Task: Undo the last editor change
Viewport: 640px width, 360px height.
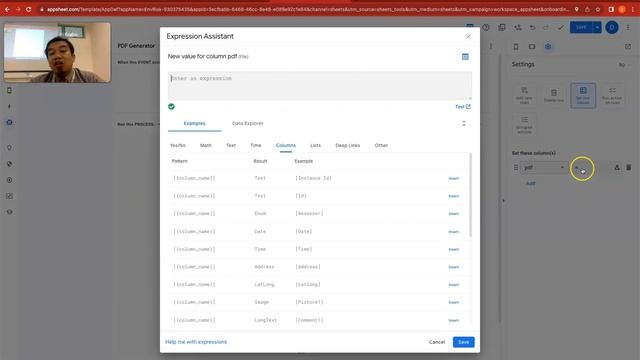Action: 532,27
